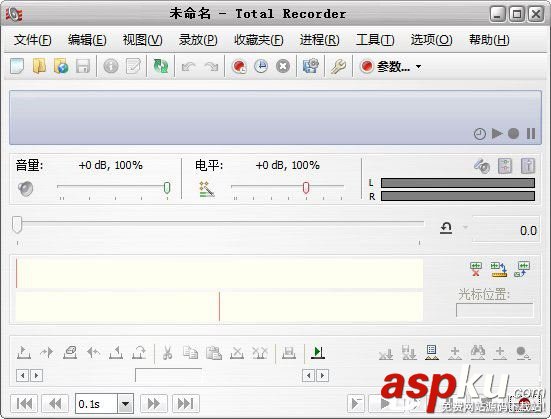Open the 视图(V) menu
Image resolution: width=551 pixels, height=419 pixels.
[142, 40]
